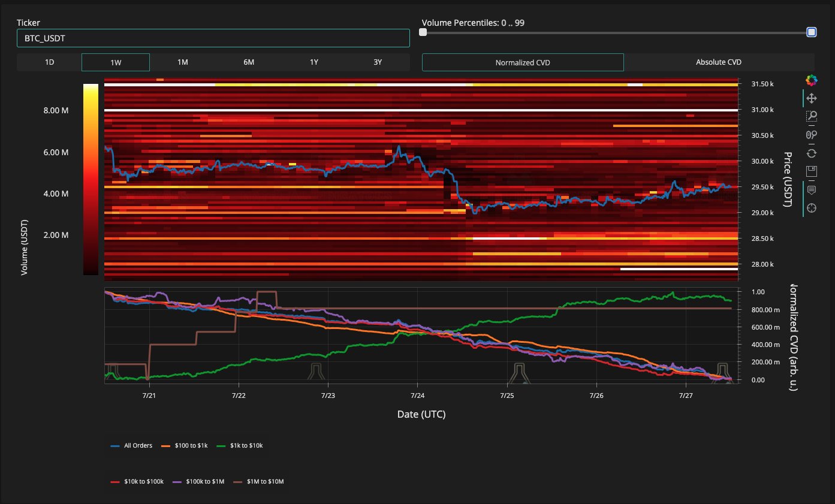Activate the Box Zoom tool
This screenshot has width=835, height=504.
[x=812, y=116]
